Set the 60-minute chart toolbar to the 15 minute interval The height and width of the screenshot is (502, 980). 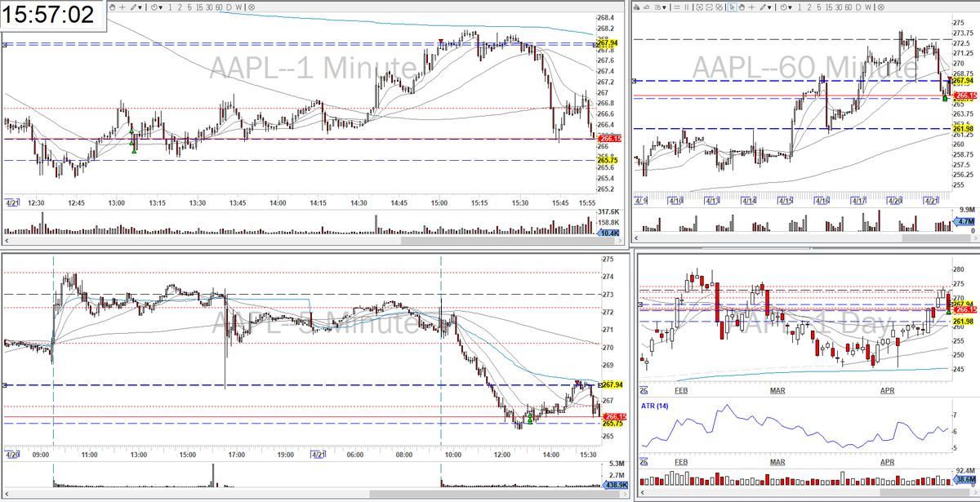click(x=829, y=7)
